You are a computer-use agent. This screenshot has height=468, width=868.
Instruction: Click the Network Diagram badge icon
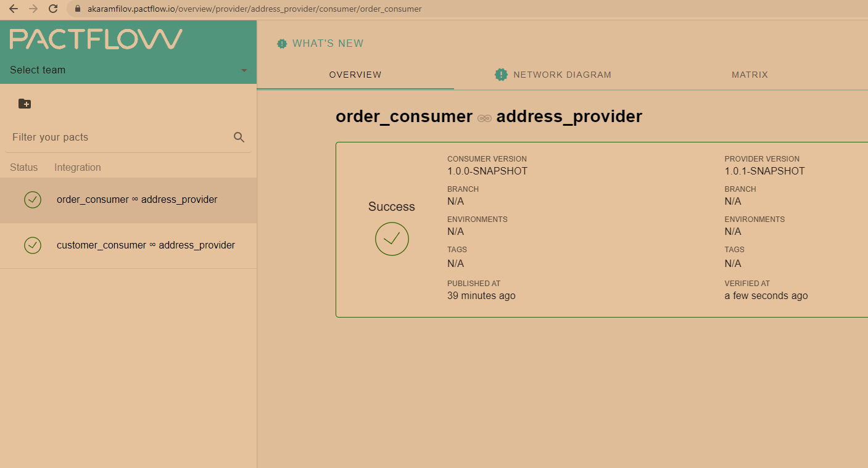501,75
